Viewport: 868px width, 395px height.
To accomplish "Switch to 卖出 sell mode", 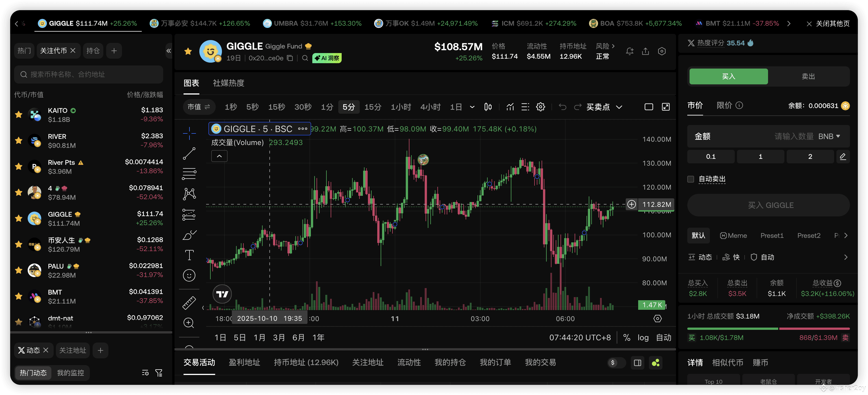I will point(808,76).
